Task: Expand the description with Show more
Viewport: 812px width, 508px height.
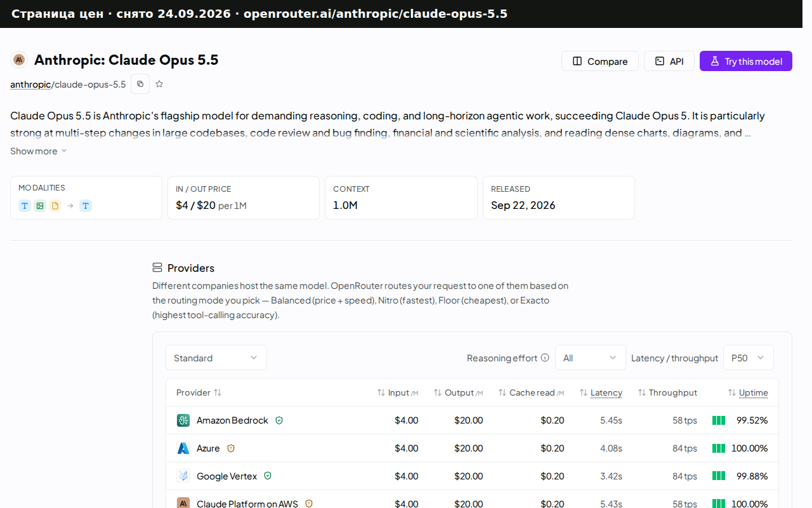Action: (x=39, y=151)
